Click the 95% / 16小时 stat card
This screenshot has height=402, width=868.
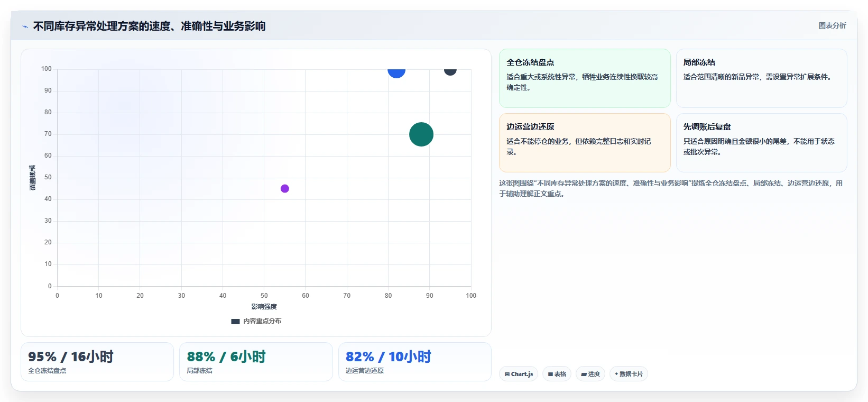(x=97, y=362)
